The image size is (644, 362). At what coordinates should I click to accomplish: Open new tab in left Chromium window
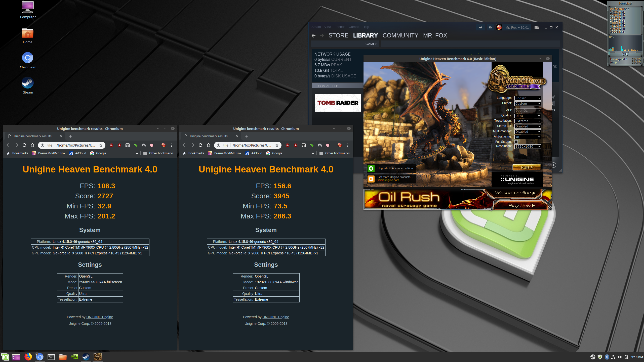tap(71, 136)
